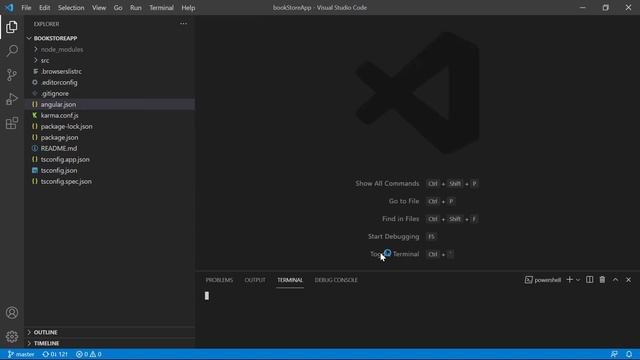Click the Start Debugging label
Image resolution: width=640 pixels, height=360 pixels.
coord(393,236)
